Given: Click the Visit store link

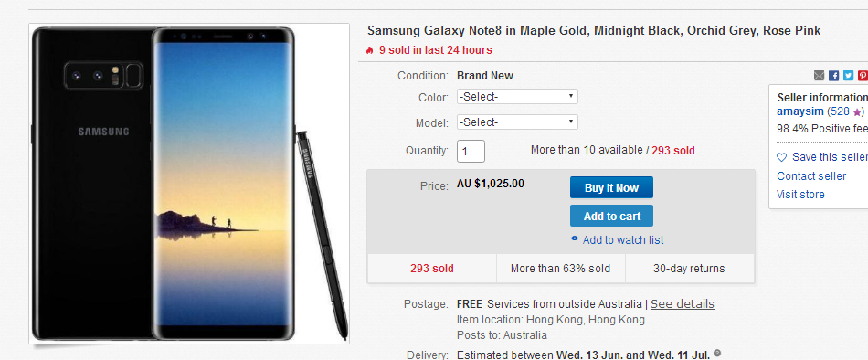Looking at the screenshot, I should coord(800,195).
